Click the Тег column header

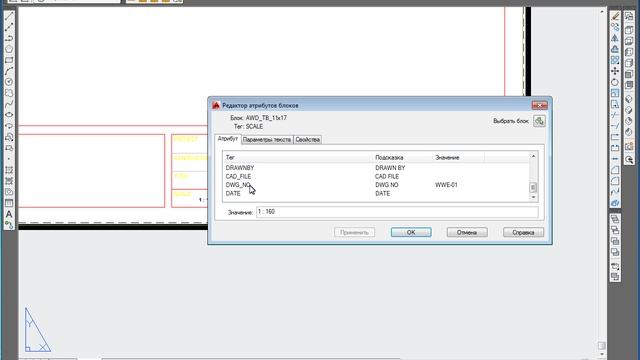tap(298, 157)
